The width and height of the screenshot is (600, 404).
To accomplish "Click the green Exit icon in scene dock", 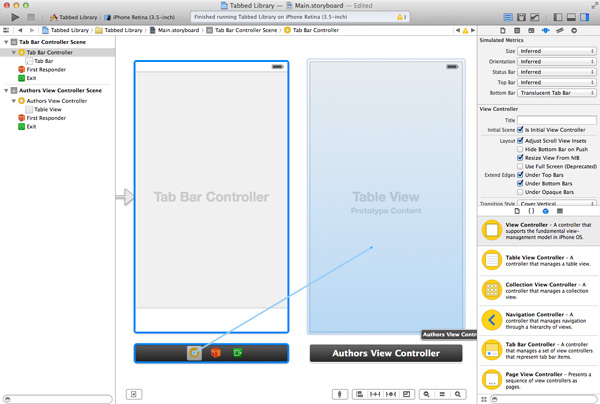I will coord(237,353).
